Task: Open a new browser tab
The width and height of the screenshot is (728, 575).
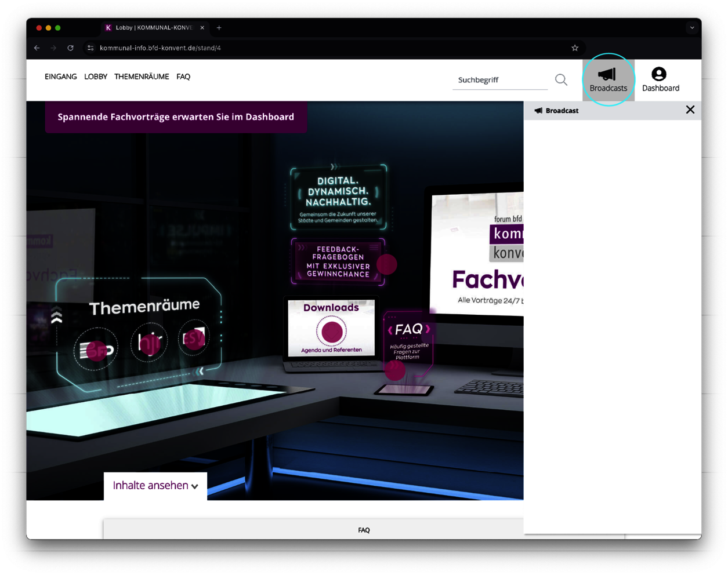Action: pyautogui.click(x=219, y=28)
